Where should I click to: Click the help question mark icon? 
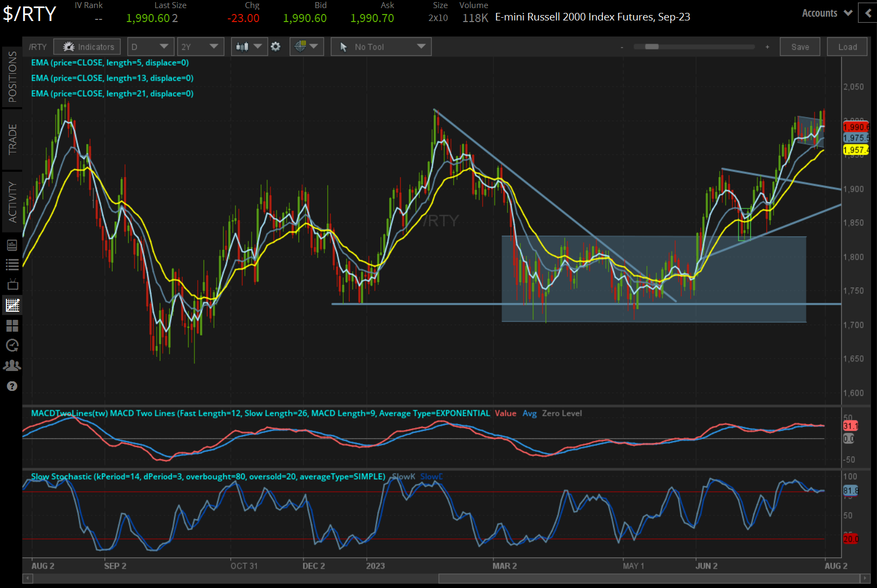click(12, 386)
